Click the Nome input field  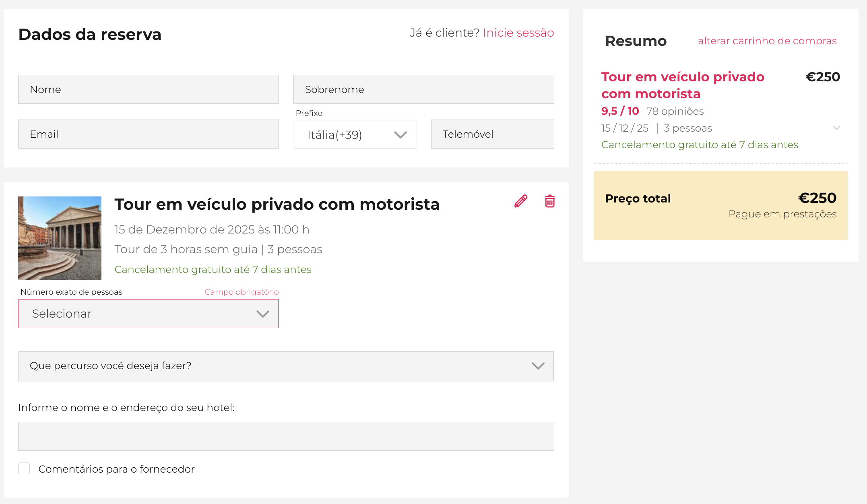[x=148, y=89]
